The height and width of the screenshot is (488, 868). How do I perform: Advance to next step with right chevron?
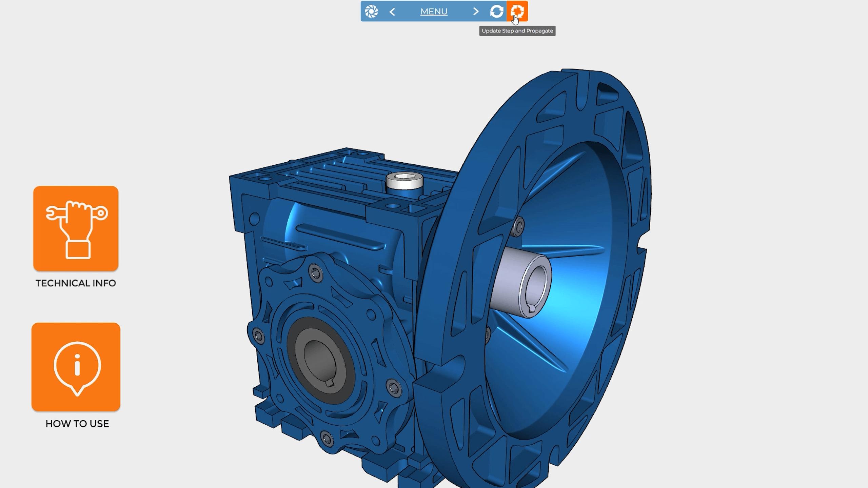coord(476,12)
